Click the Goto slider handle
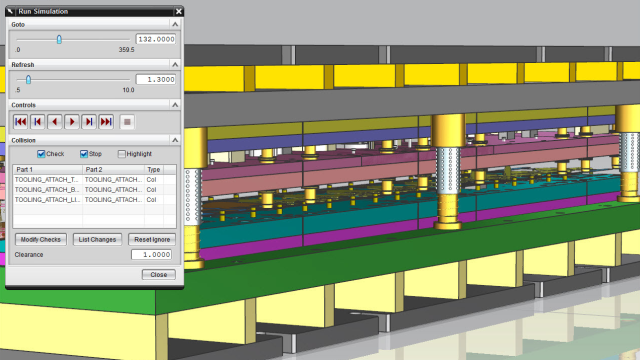640x360 pixels. point(59,39)
